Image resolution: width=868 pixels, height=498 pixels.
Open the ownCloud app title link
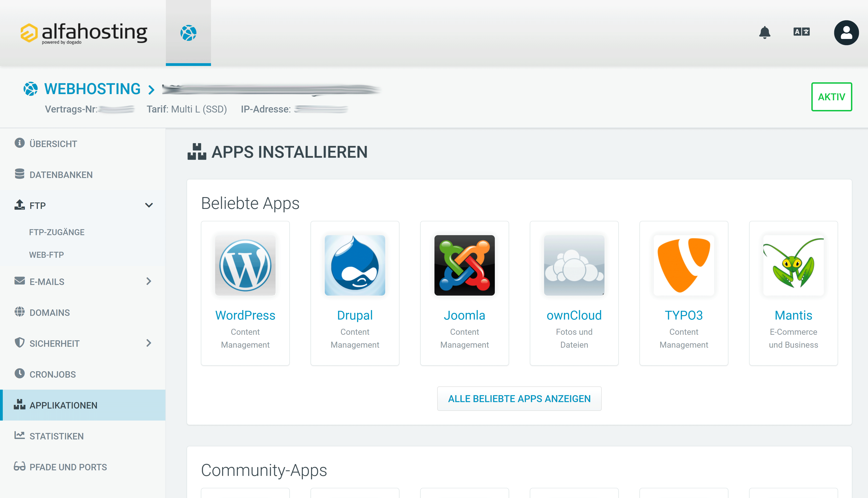(574, 315)
